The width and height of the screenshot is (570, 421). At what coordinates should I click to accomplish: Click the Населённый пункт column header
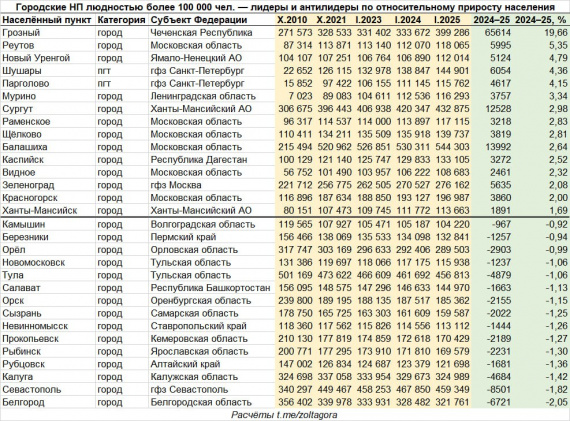pos(47,20)
